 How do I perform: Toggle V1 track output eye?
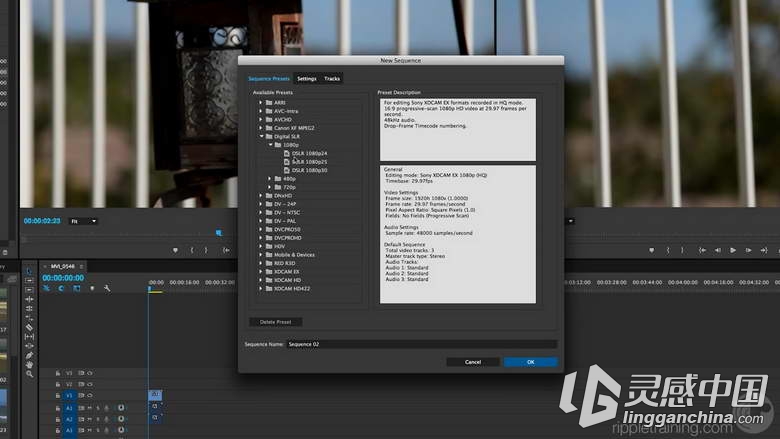(90, 396)
